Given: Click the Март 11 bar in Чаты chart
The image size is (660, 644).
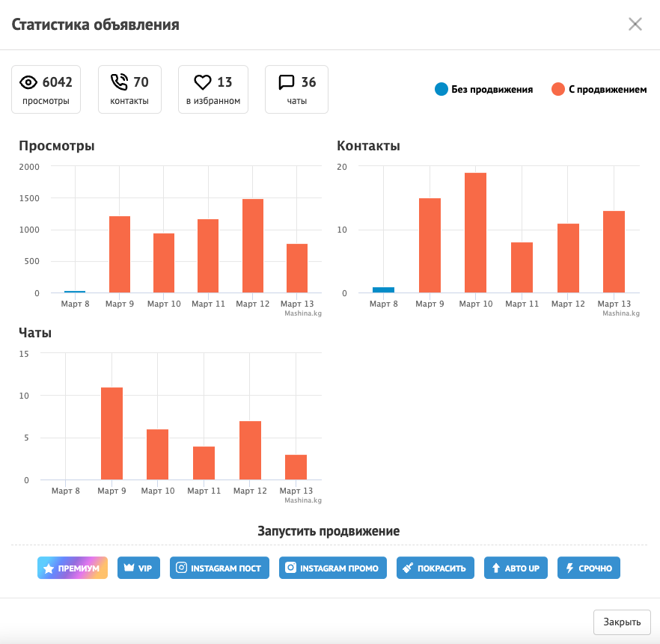Looking at the screenshot, I should click(x=204, y=463).
